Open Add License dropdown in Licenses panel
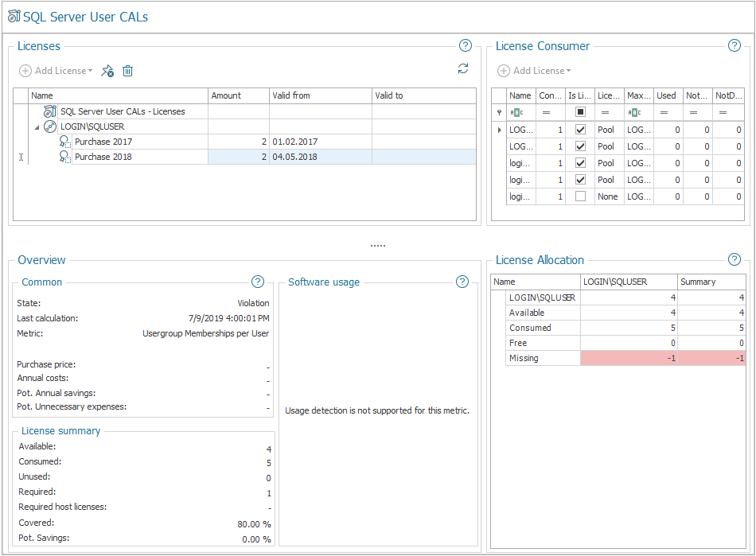The height and width of the screenshot is (556, 756). [56, 71]
